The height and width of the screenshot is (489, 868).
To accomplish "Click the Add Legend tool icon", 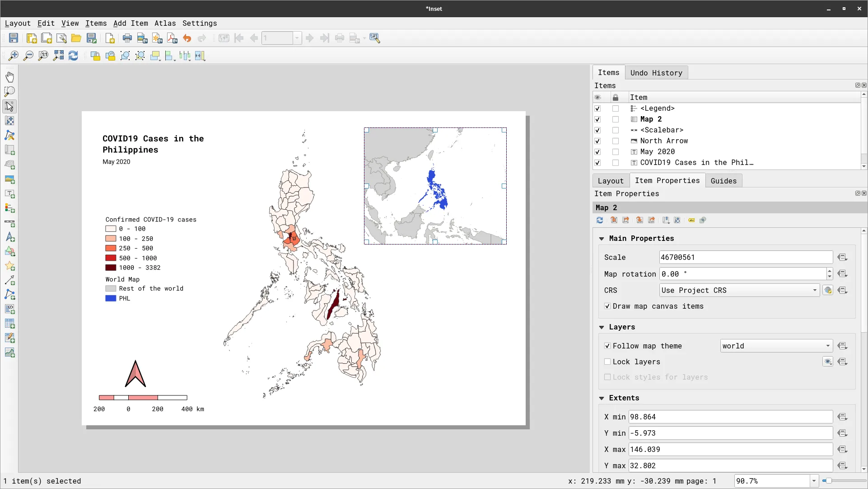I will click(x=9, y=208).
